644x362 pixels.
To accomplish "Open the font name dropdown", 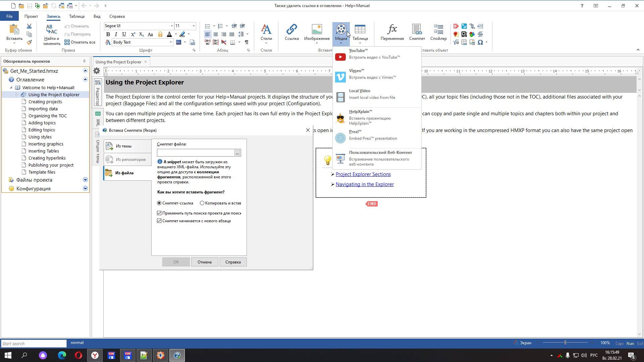I will 172,26.
